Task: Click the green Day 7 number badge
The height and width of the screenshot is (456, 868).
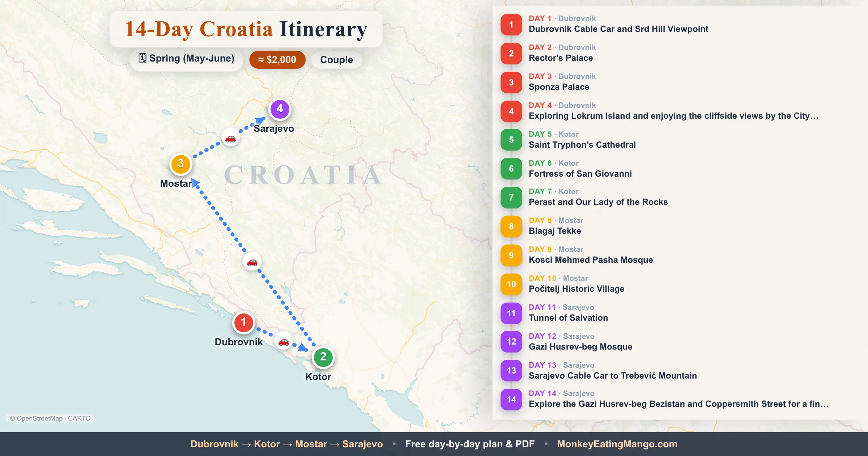Action: pyautogui.click(x=511, y=198)
